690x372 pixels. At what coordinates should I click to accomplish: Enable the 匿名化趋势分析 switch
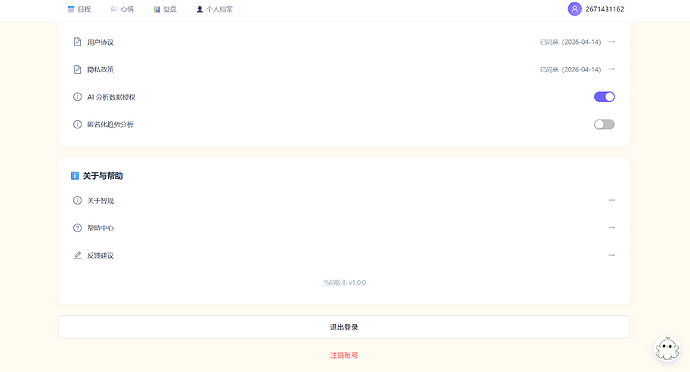(604, 124)
